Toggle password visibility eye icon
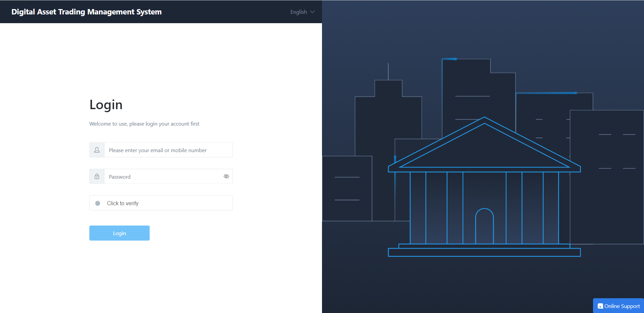Image resolution: width=644 pixels, height=313 pixels. click(x=226, y=176)
